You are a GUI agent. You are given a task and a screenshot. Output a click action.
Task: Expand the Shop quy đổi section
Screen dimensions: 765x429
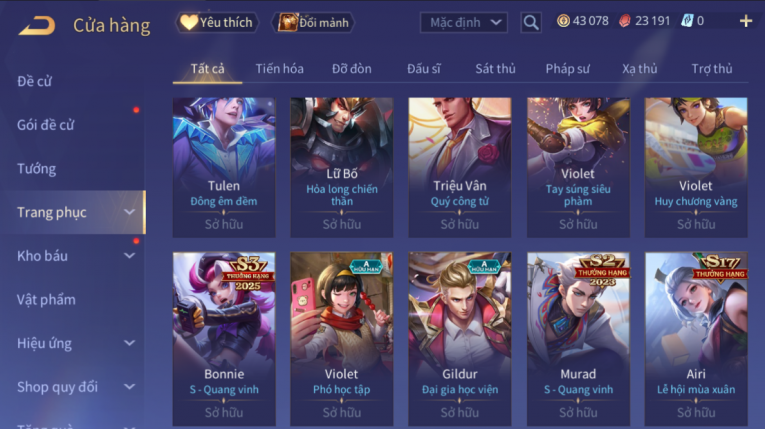(x=76, y=387)
